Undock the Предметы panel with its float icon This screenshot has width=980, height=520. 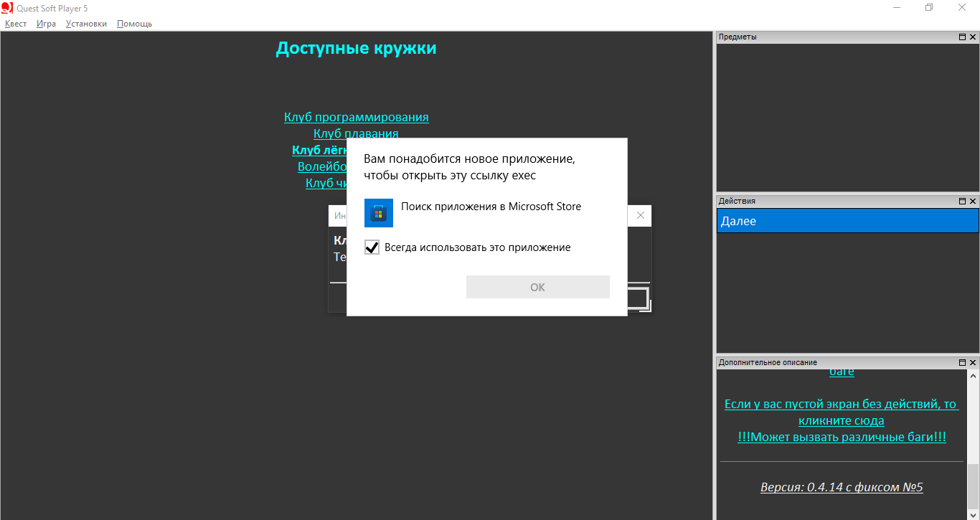[962, 37]
